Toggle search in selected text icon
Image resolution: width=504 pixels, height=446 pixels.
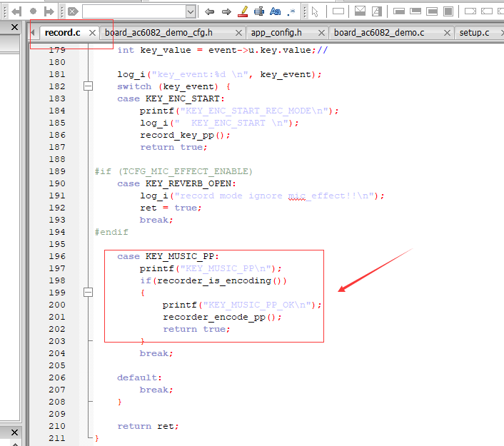259,11
